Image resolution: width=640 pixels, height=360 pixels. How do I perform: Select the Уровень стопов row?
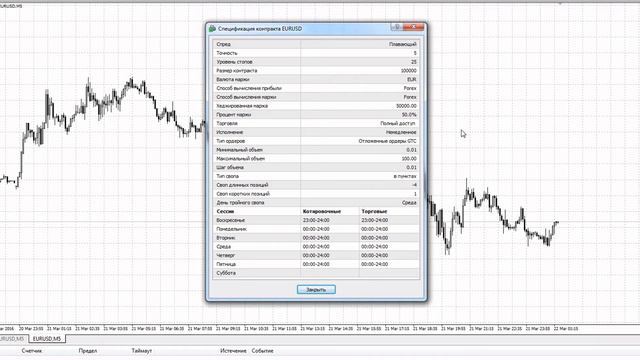316,62
